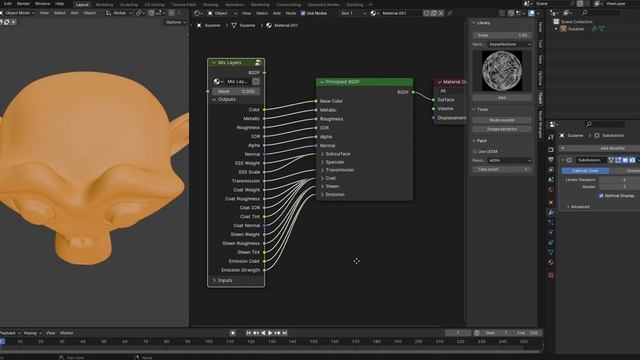The image size is (640, 360).
Task: Open the Options button in 3D viewport
Action: [x=176, y=22]
